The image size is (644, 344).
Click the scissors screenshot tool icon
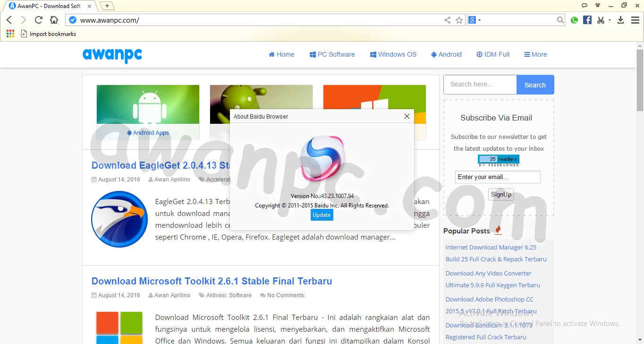tap(601, 20)
